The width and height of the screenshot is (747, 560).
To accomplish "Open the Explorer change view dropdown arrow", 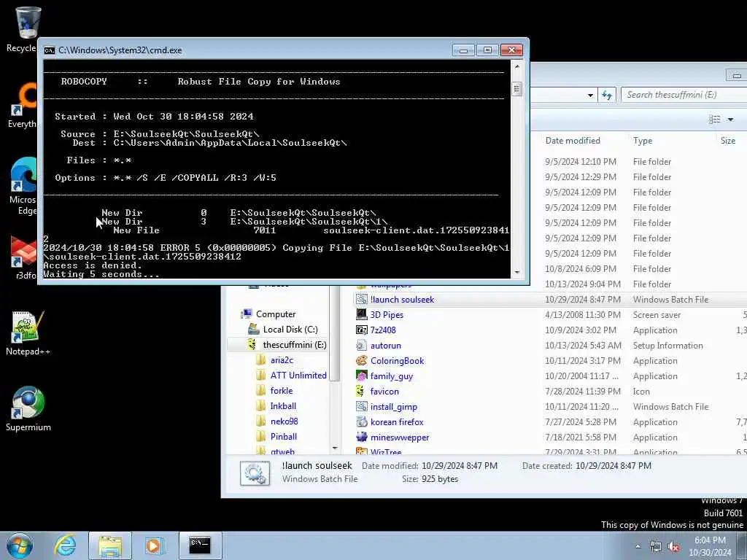I will point(730,120).
